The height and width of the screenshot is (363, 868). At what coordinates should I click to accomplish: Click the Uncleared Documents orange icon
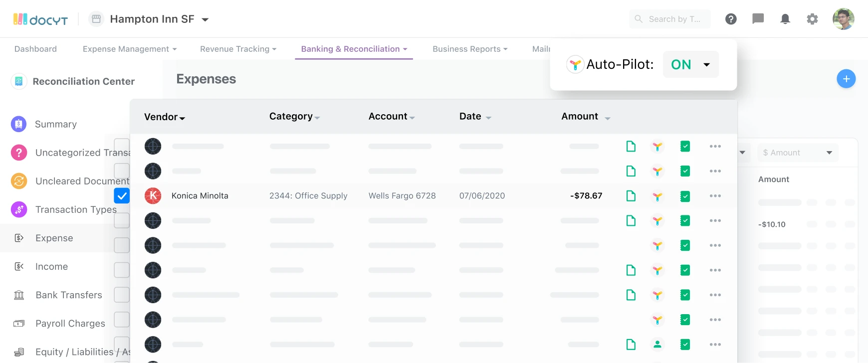[x=18, y=181]
